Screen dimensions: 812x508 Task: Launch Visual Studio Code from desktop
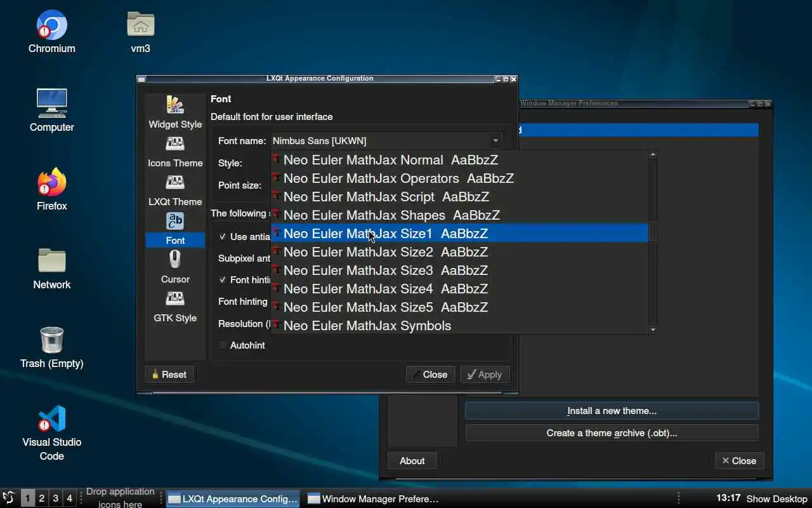(x=52, y=433)
